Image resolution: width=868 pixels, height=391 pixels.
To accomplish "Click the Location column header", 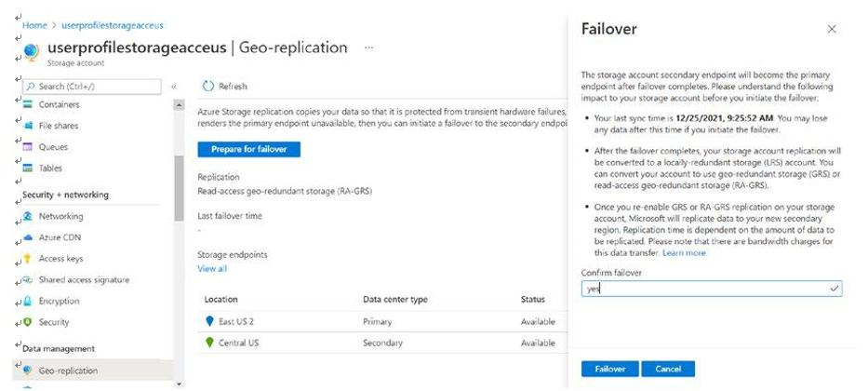I will pos(220,299).
